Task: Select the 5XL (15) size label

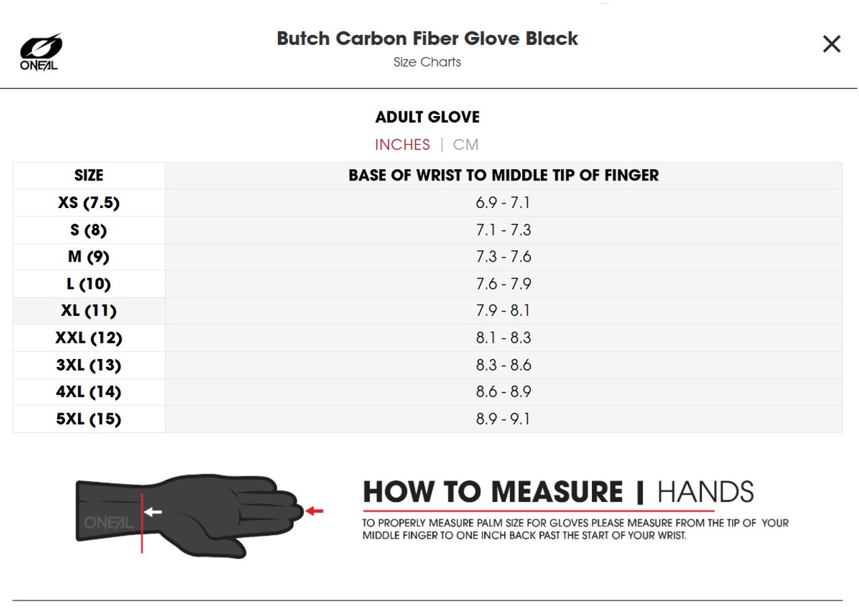Action: coord(89,419)
